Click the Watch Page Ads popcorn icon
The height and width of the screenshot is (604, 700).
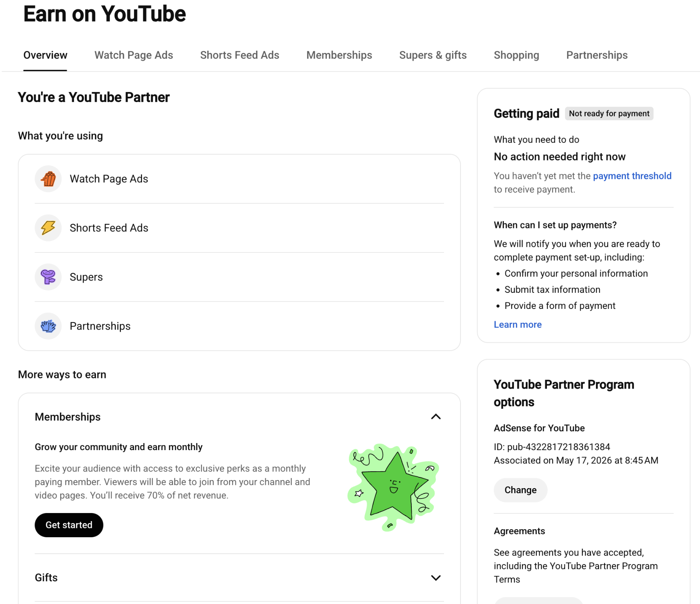(x=48, y=179)
